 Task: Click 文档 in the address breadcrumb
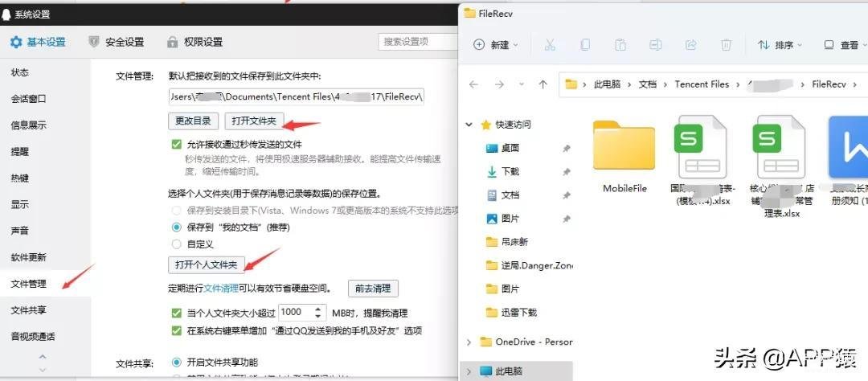pyautogui.click(x=648, y=84)
